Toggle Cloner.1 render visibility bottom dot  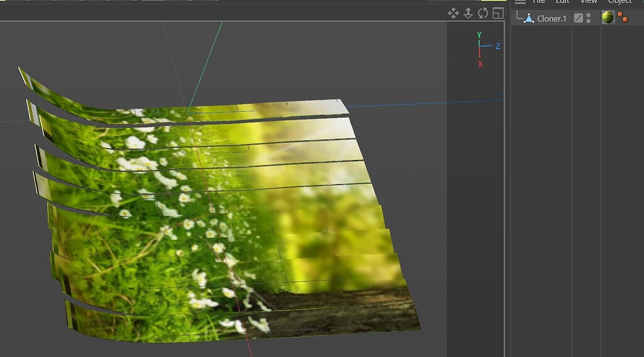click(589, 21)
